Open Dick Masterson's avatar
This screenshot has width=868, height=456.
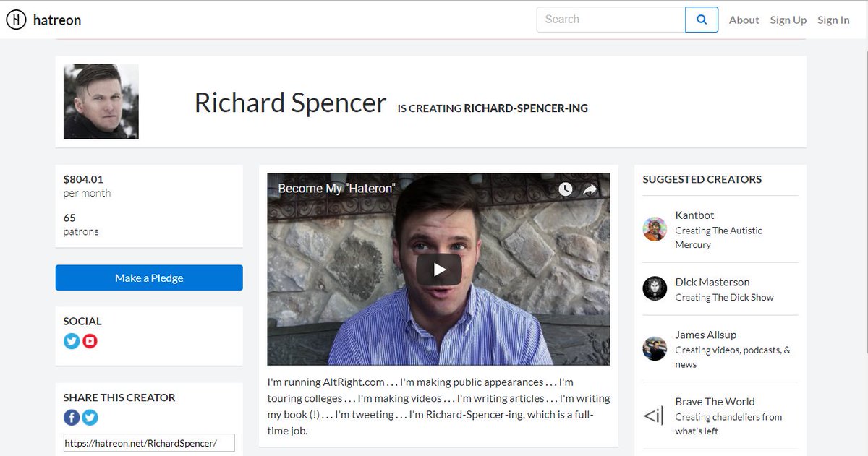coord(655,288)
